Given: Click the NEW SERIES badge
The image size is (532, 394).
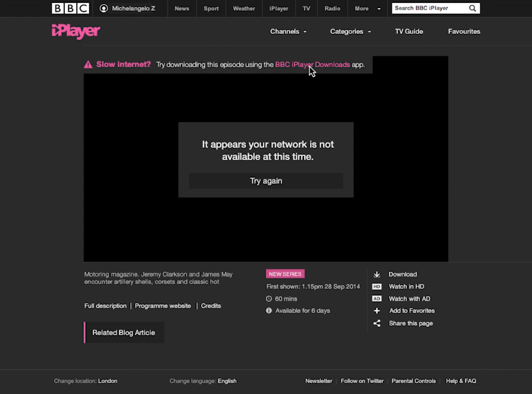Looking at the screenshot, I should pyautogui.click(x=285, y=274).
